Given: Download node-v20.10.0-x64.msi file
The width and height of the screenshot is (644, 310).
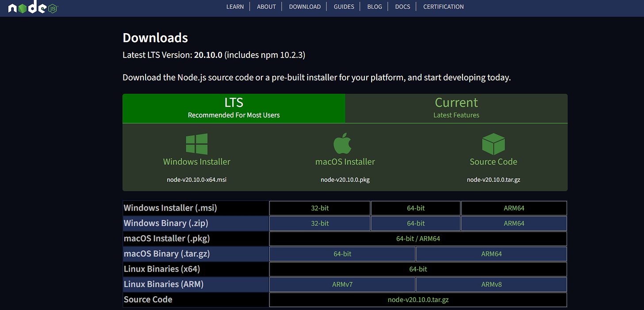Looking at the screenshot, I should pos(196,180).
